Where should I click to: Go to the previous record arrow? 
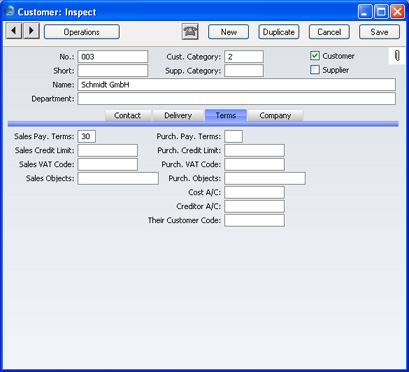(14, 31)
